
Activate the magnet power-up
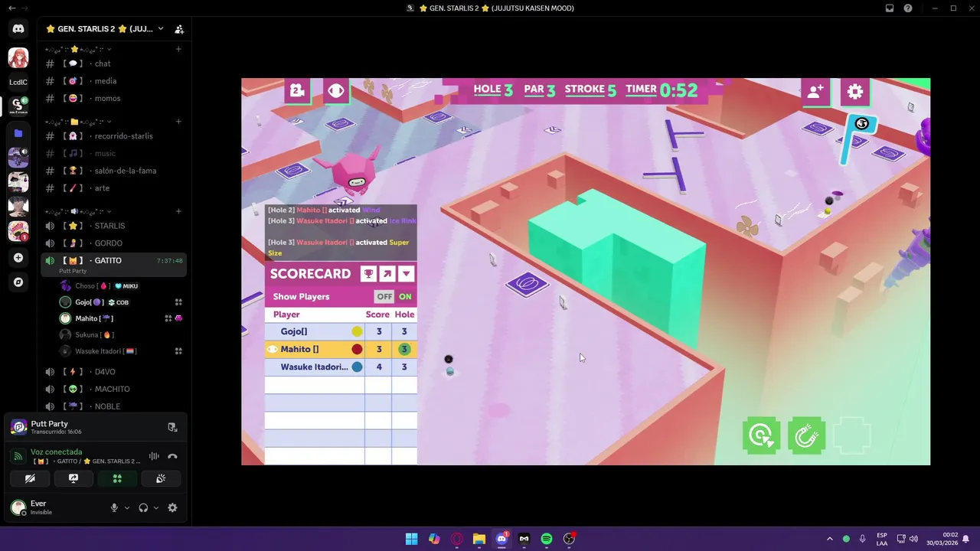click(x=806, y=436)
